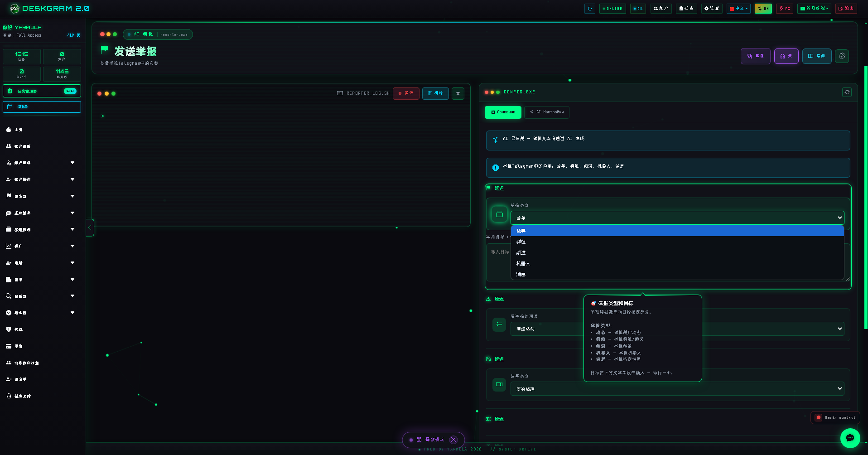Open the headset support item in the sidebar
868x455 pixels.
[x=41, y=396]
